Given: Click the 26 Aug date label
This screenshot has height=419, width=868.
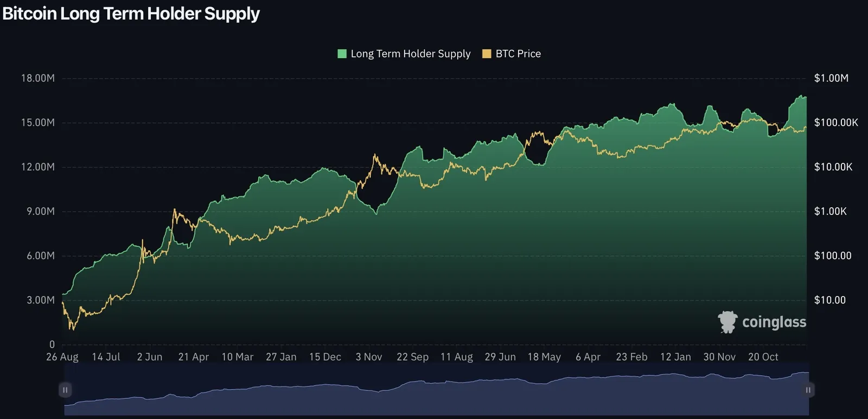Looking at the screenshot, I should (62, 357).
